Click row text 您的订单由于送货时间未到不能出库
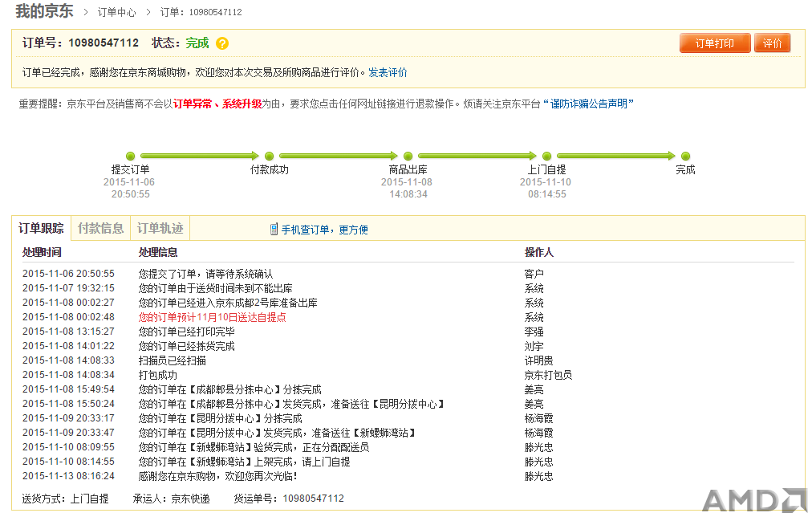Viewport: 812px width, 517px height. [x=215, y=288]
